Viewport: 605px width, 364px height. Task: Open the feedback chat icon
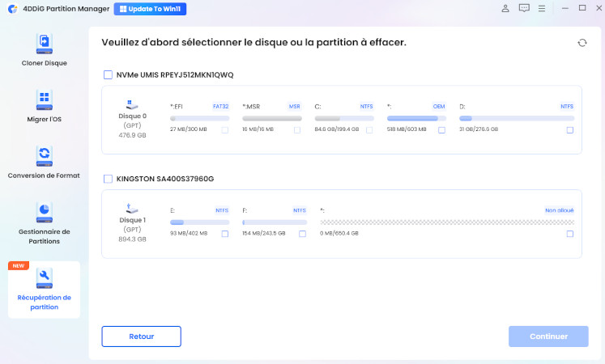point(524,8)
